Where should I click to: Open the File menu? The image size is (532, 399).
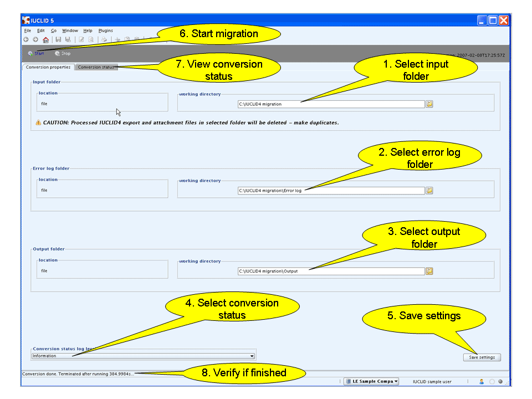click(x=28, y=30)
